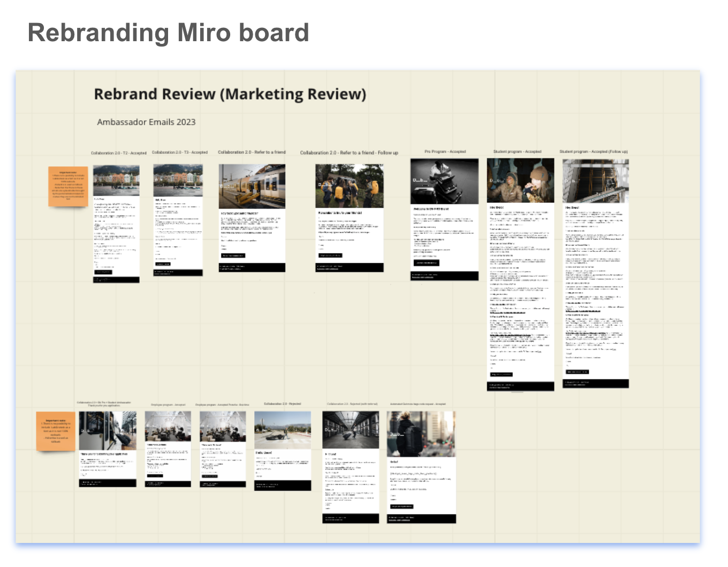Click the black footer of Pro Program email
The image size is (728, 567).
pos(444,276)
